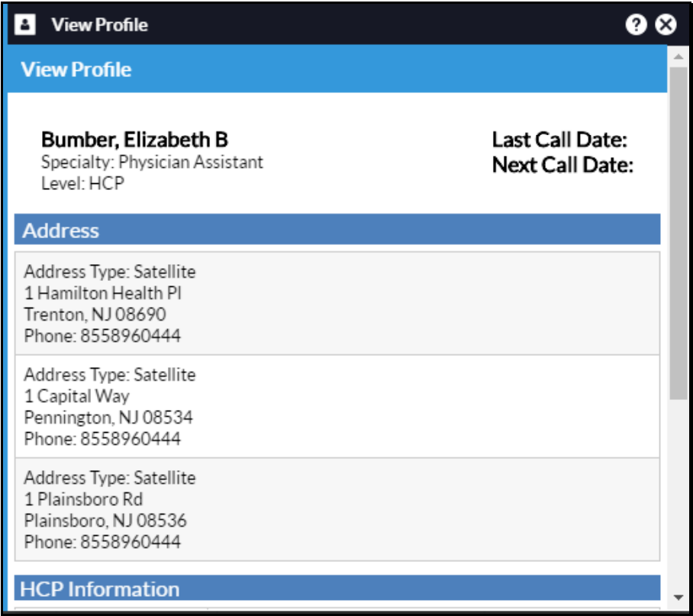Click the scrollbar down arrow
693x616 pixels.
pyautogui.click(x=678, y=597)
